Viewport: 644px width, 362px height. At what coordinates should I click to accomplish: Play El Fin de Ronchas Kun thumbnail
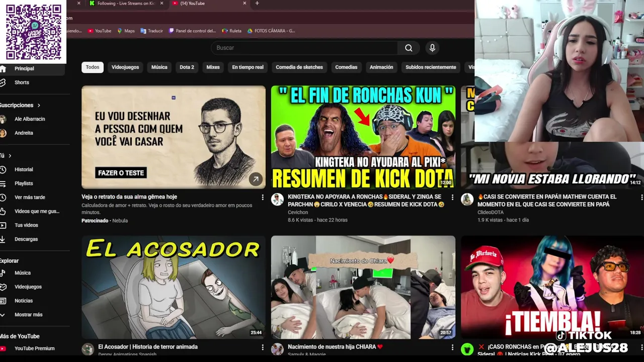tap(363, 137)
